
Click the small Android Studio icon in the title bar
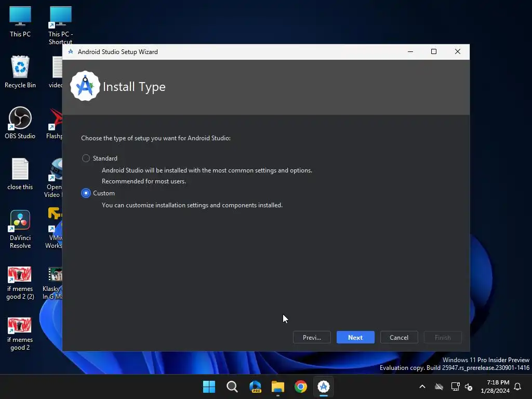coord(71,51)
